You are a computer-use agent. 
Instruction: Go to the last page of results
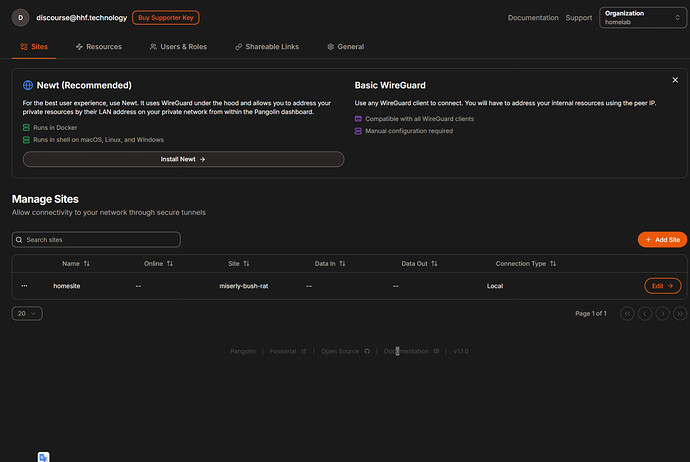pyautogui.click(x=680, y=314)
